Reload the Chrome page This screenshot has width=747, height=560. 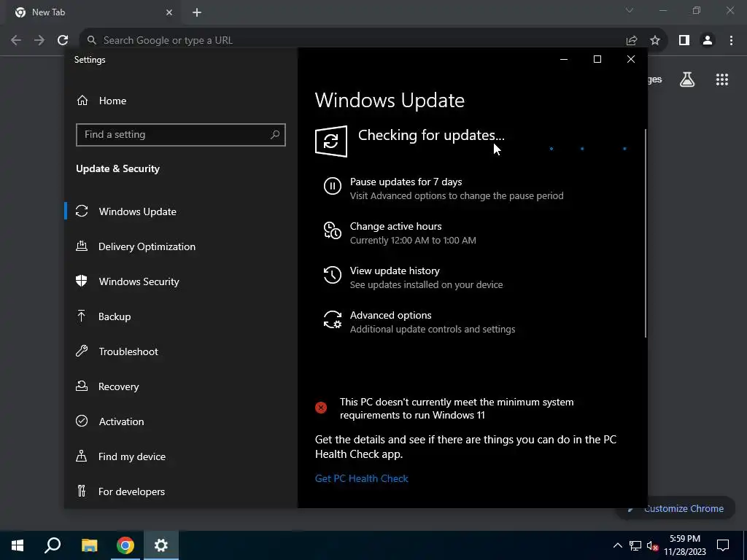[x=63, y=41]
